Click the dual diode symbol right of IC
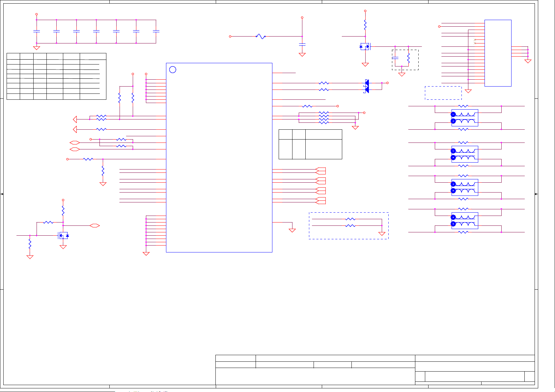 (366, 86)
